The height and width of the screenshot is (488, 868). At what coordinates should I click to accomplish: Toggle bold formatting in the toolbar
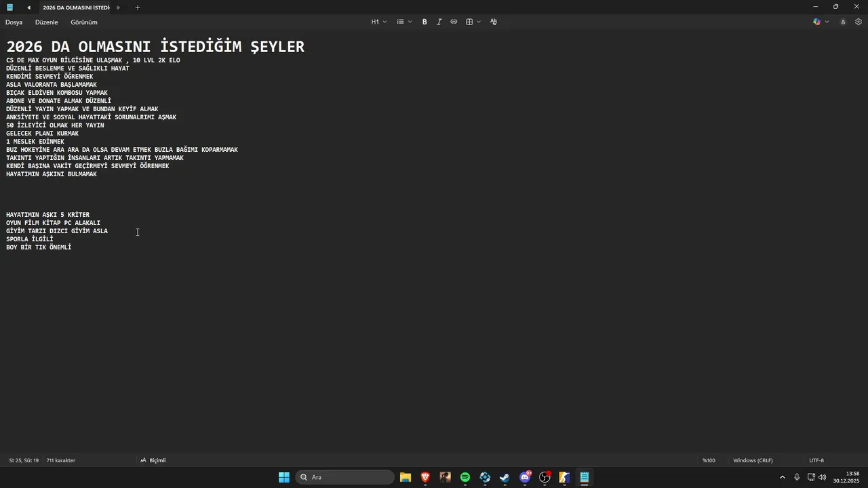click(x=425, y=22)
